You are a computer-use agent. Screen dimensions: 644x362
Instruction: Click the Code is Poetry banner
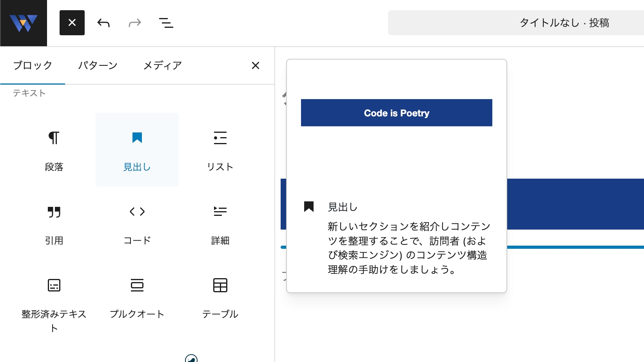coord(396,112)
